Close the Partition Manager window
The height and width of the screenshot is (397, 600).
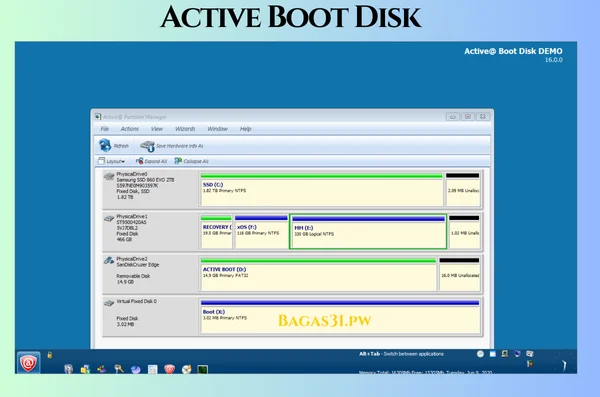click(x=483, y=116)
